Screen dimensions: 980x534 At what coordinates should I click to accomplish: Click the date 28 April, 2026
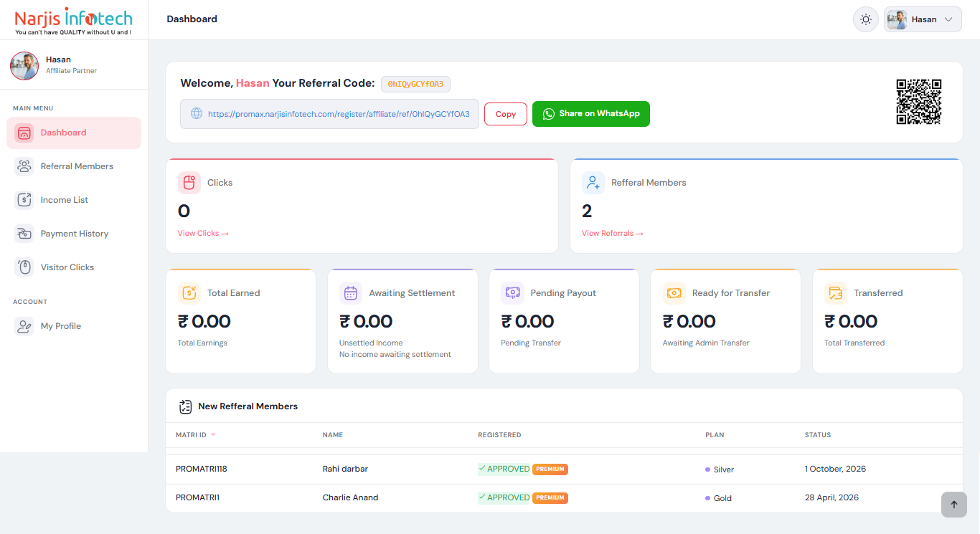pos(831,497)
